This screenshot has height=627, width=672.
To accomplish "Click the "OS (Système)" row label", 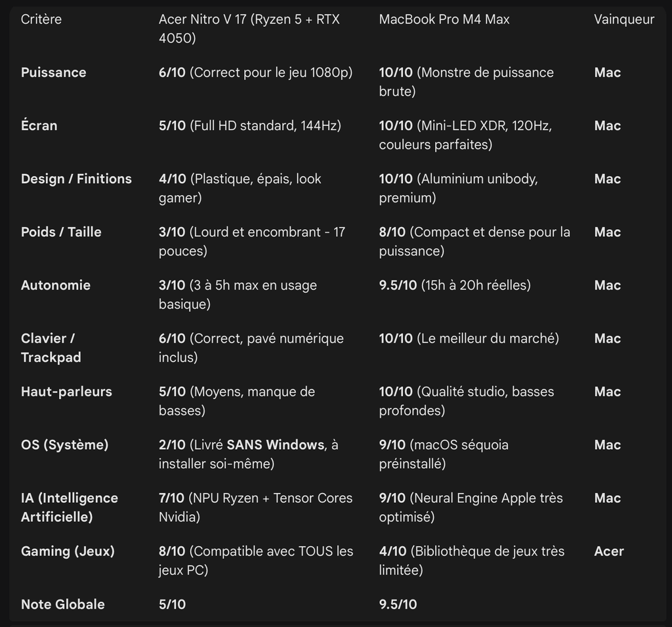I will [65, 445].
